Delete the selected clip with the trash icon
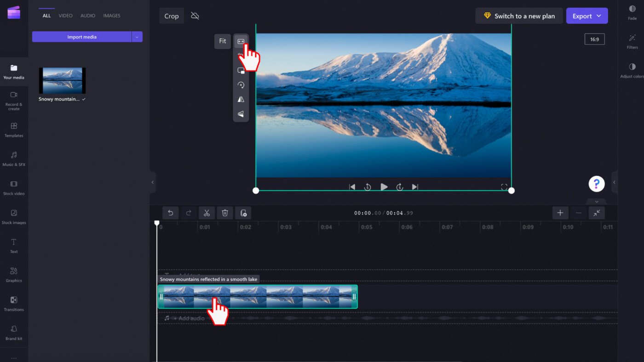 click(225, 213)
